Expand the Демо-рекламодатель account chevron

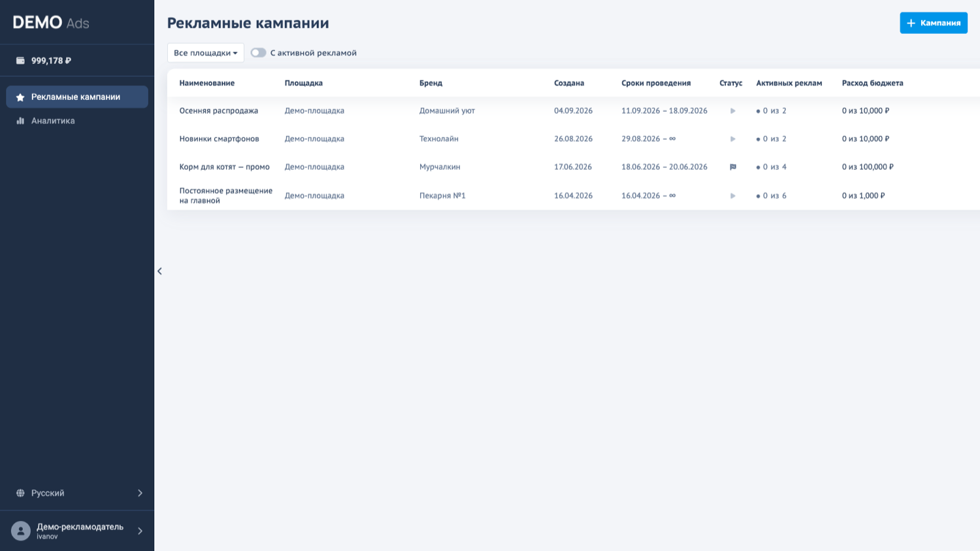click(140, 531)
